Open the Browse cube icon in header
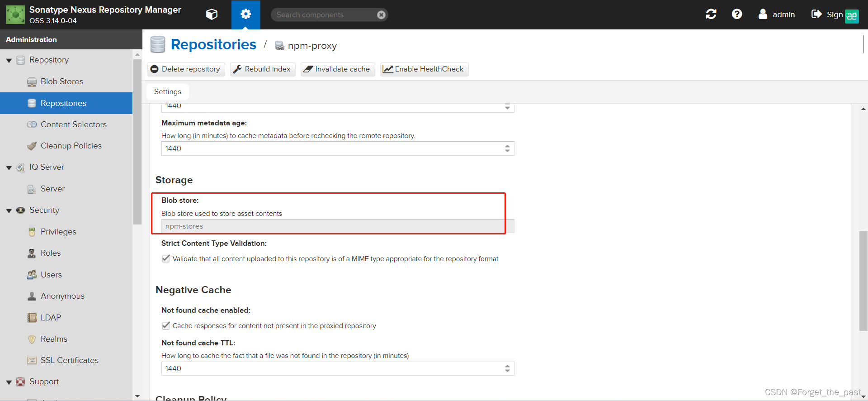The width and height of the screenshot is (868, 401). coord(212,14)
